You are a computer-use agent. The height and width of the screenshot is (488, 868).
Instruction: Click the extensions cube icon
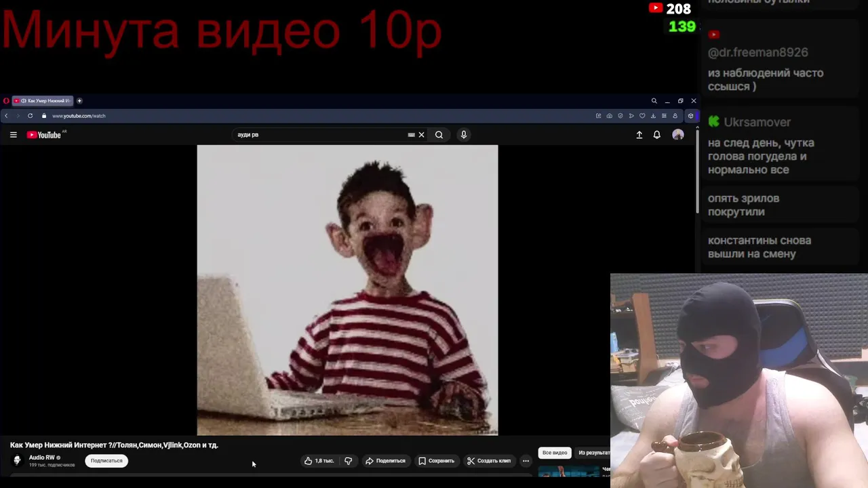(690, 116)
